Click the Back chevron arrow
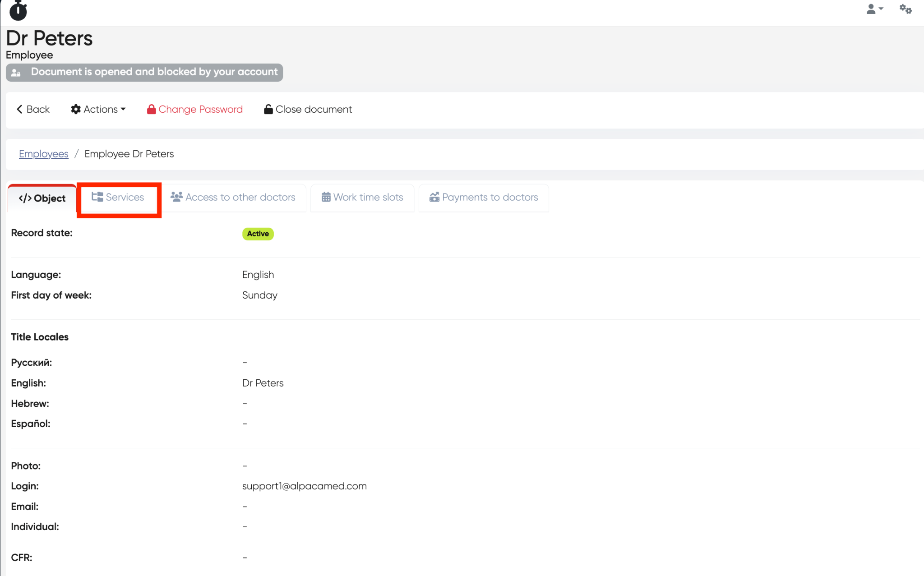Image resolution: width=924 pixels, height=576 pixels. (19, 109)
